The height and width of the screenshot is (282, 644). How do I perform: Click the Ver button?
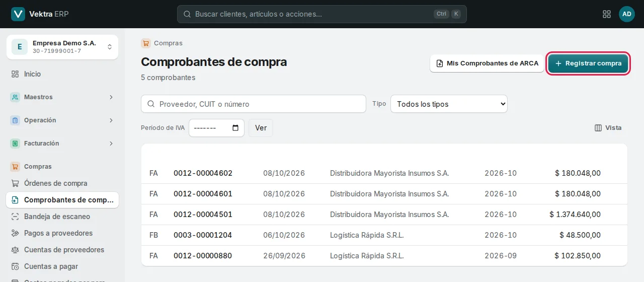pos(261,128)
